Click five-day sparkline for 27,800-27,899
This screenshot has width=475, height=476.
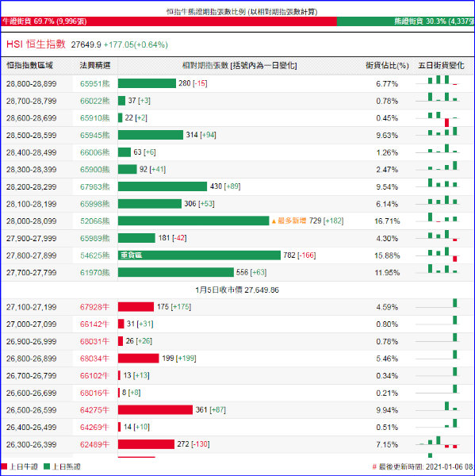pyautogui.click(x=438, y=255)
